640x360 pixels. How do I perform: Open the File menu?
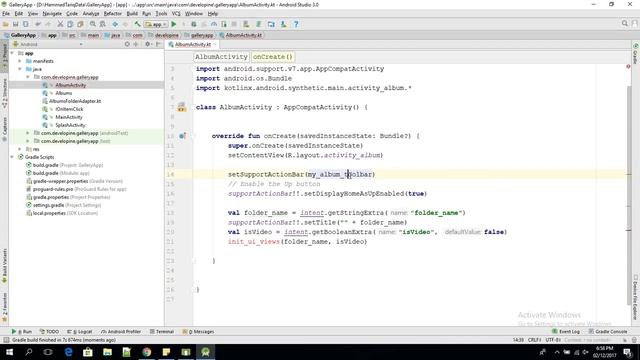pos(6,13)
